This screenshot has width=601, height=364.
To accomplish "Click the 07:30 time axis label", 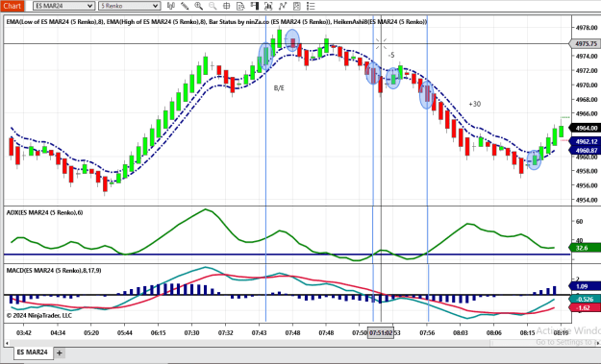I will pos(191,333).
